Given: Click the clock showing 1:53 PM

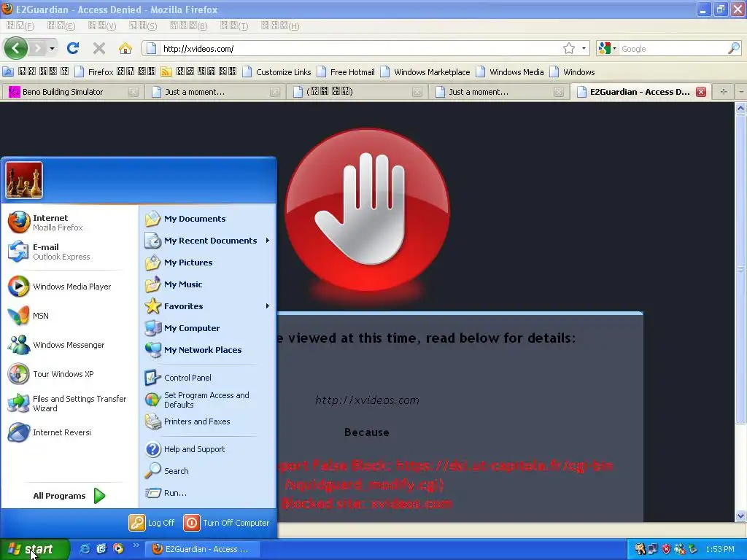Looking at the screenshot, I should click(x=720, y=550).
